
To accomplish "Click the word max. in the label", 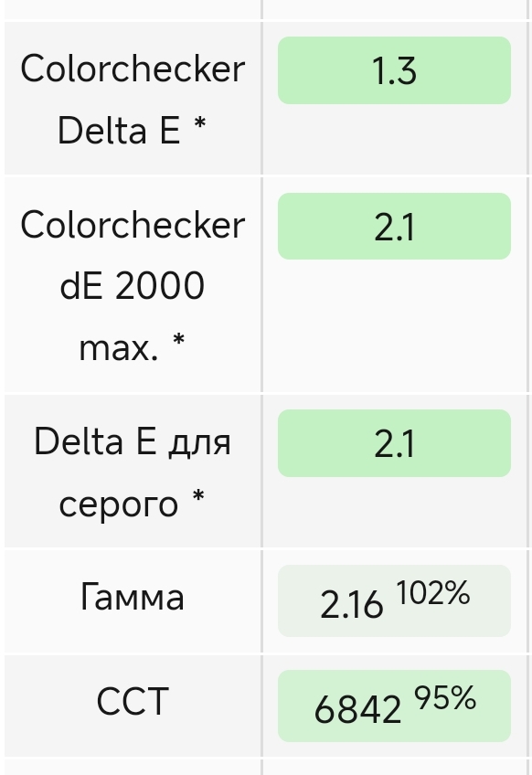I will click(119, 348).
